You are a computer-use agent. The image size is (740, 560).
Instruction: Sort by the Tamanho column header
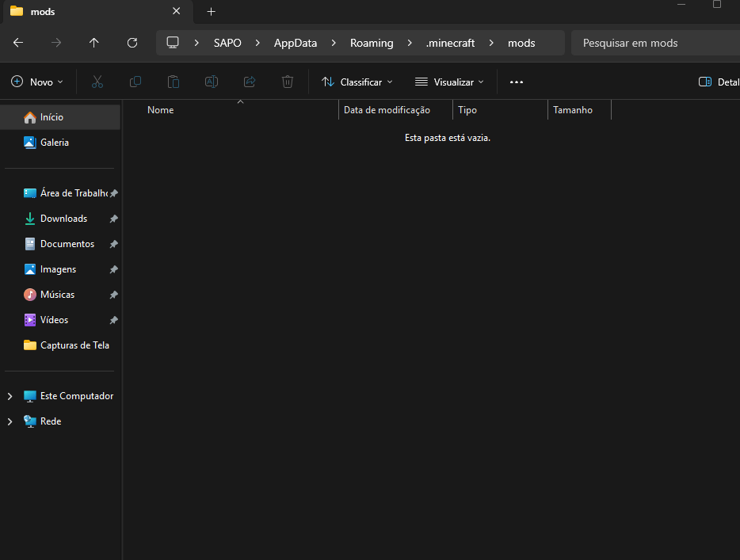(x=579, y=110)
